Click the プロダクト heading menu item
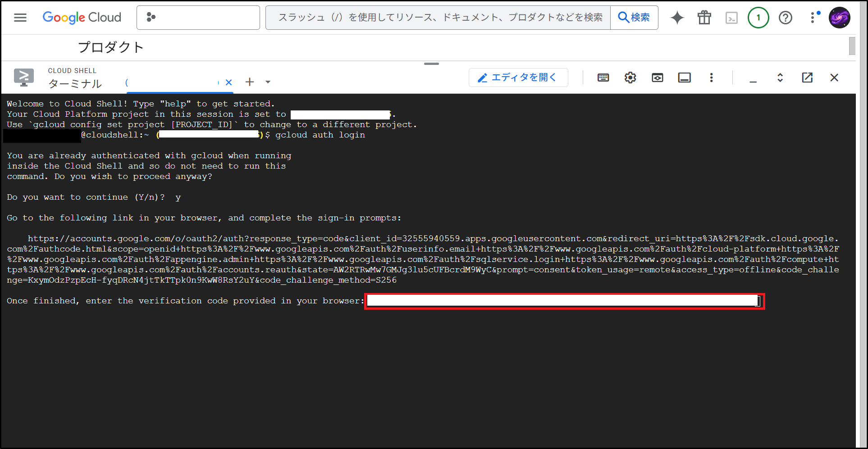This screenshot has width=868, height=449. (111, 47)
